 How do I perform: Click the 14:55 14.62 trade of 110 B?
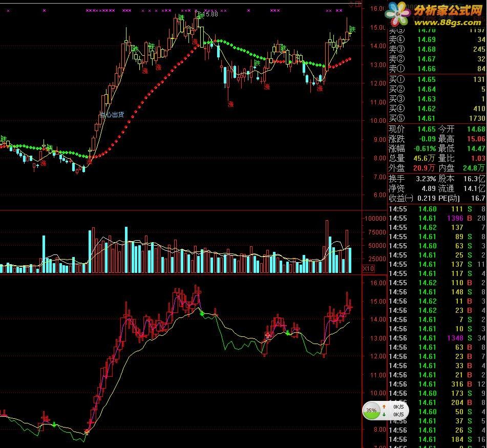tap(437, 283)
